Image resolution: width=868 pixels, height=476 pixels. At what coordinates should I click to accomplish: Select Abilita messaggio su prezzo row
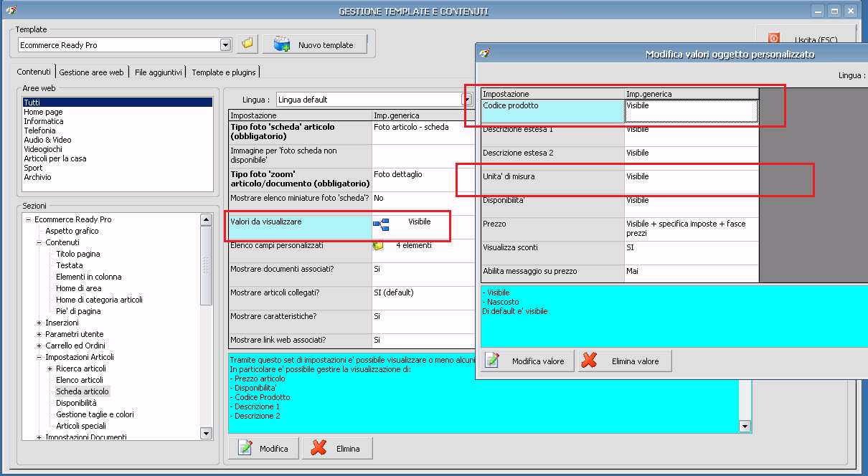(620, 274)
